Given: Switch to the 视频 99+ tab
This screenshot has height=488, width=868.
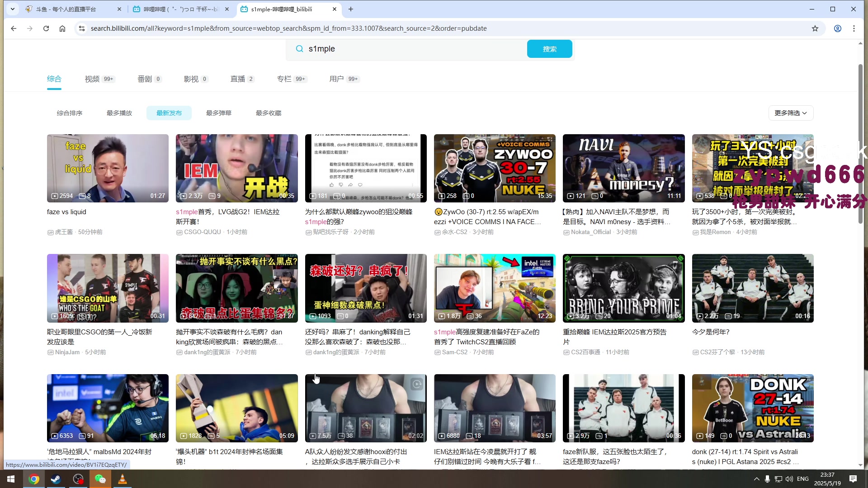Looking at the screenshot, I should [x=100, y=79].
